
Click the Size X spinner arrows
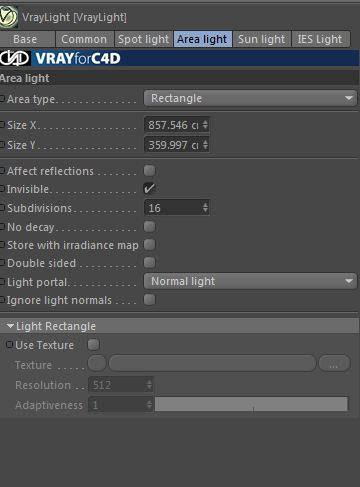205,125
